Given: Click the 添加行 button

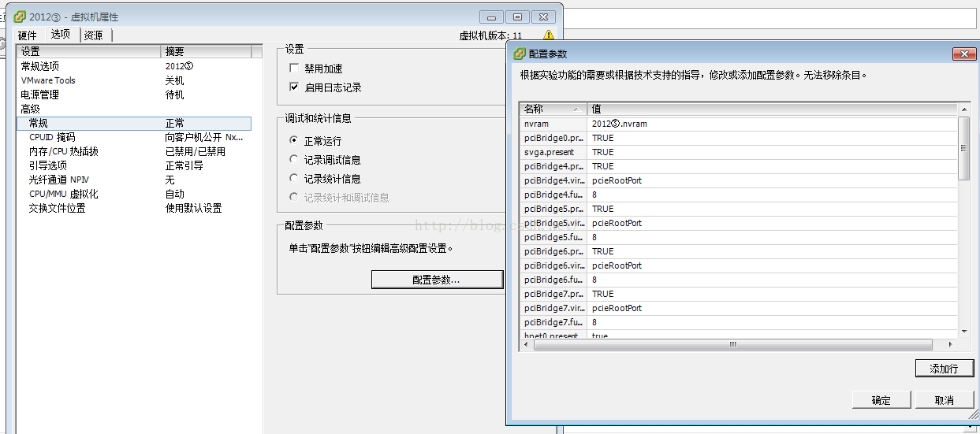Looking at the screenshot, I should (944, 369).
